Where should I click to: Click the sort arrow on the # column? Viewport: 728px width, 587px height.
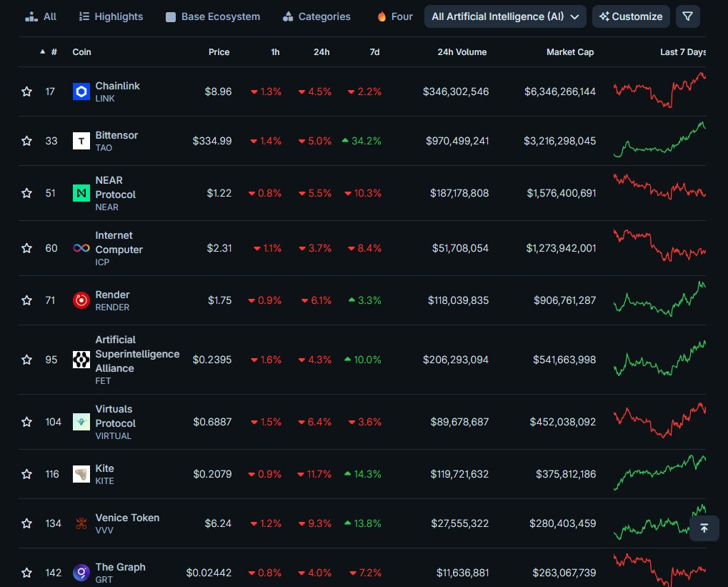coord(42,51)
